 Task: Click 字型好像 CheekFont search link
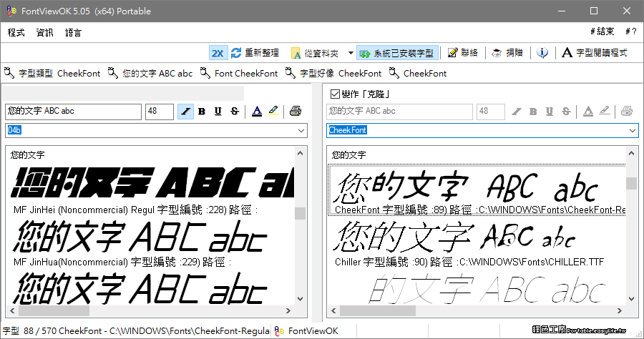point(333,74)
